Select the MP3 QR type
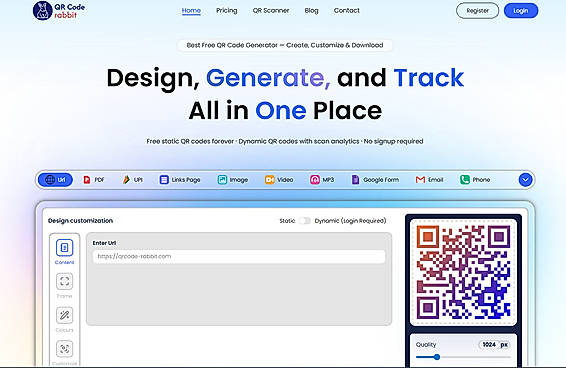This screenshot has height=368, width=566. [x=322, y=179]
